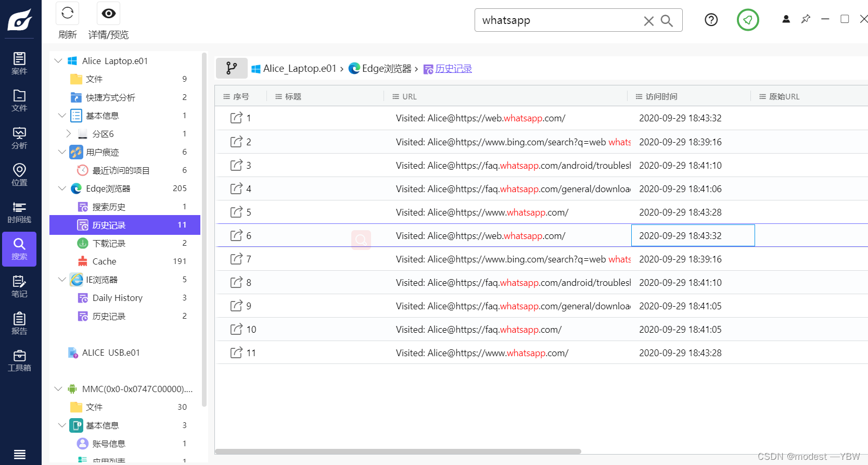The height and width of the screenshot is (465, 868).
Task: Clear the whatsapp search text
Action: pyautogui.click(x=648, y=21)
